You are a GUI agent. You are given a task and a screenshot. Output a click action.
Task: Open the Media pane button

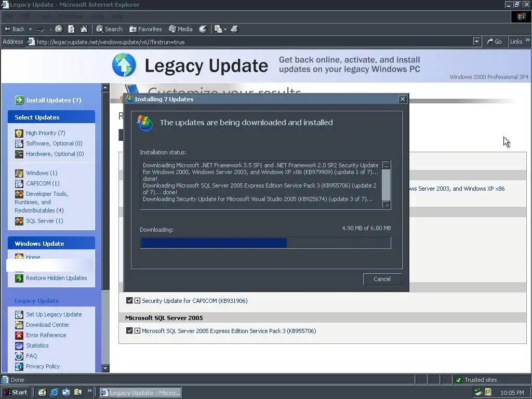181,29
